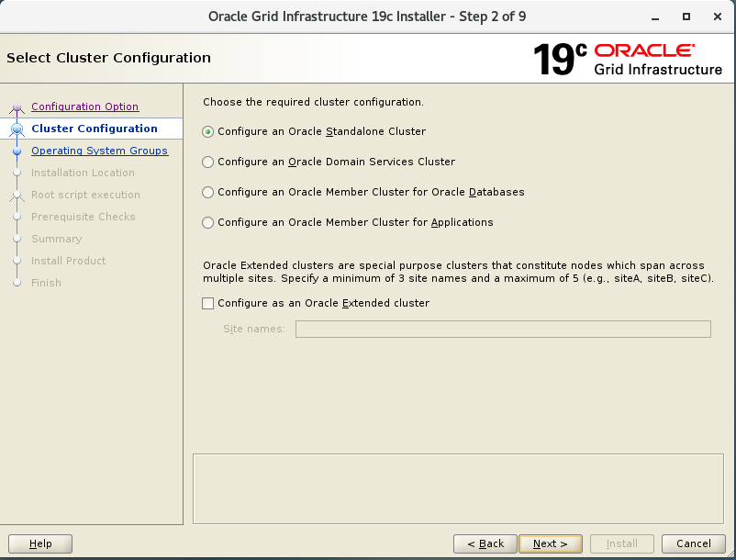The width and height of the screenshot is (736, 560).
Task: Click the Prerequisite Checks step indicator
Action: click(17, 217)
